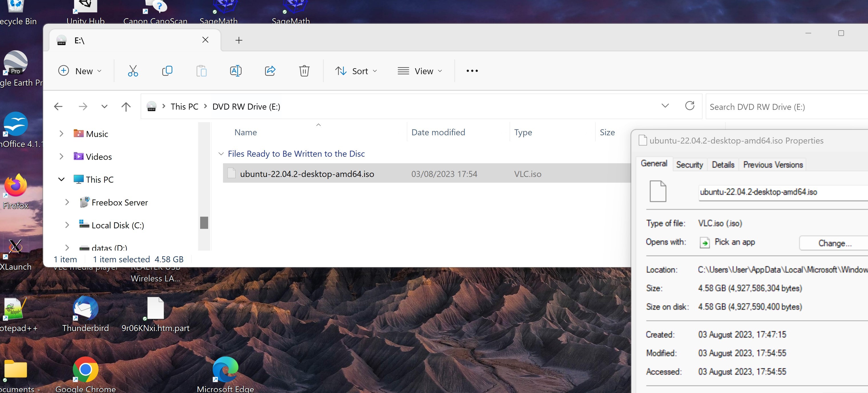Expand the Local Disk (C:) node
The width and height of the screenshot is (868, 393).
[x=67, y=225]
